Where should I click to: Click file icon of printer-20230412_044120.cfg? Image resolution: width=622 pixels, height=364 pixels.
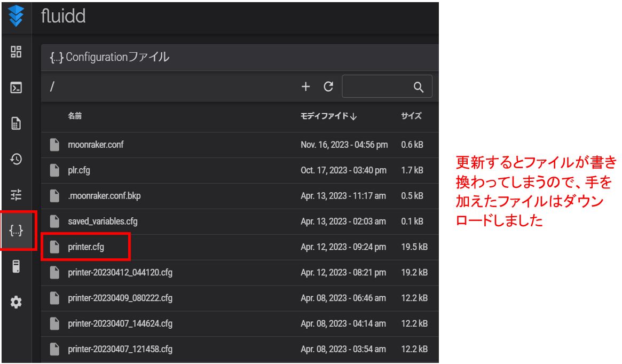tap(55, 272)
